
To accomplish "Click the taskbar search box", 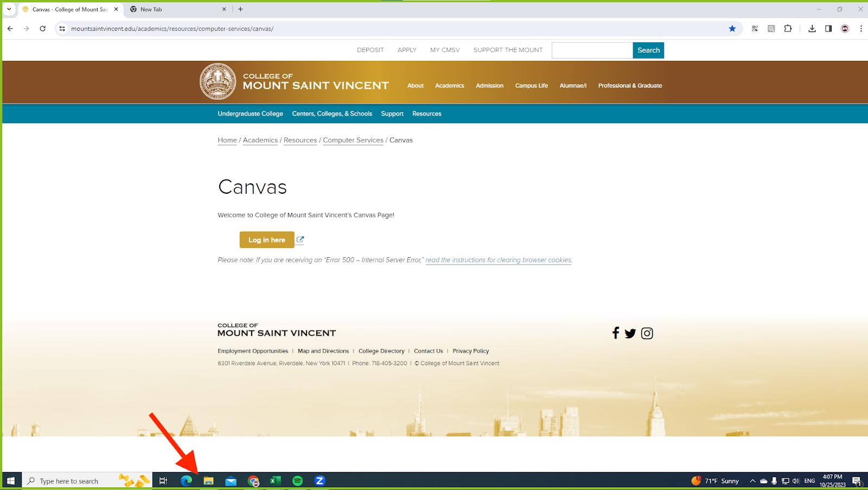I will tap(87, 481).
